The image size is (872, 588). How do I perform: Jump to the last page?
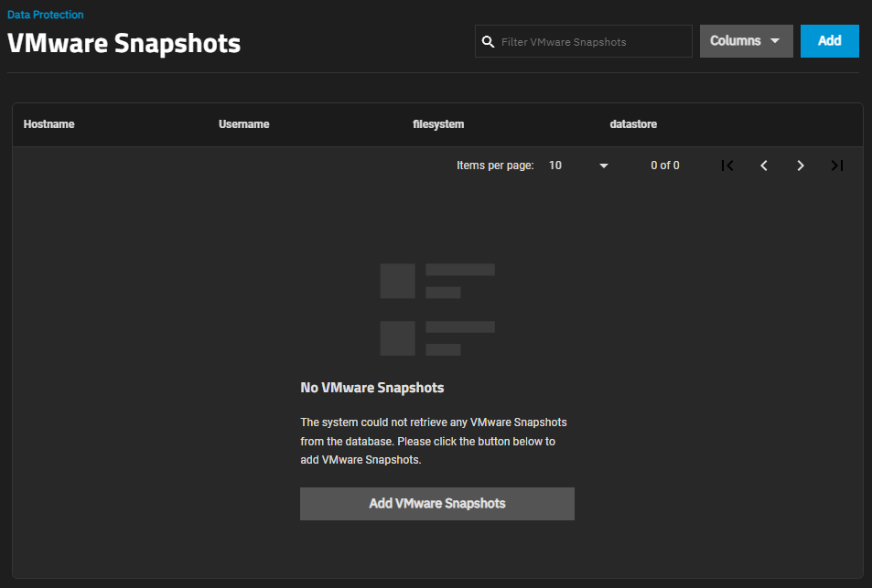click(x=837, y=166)
